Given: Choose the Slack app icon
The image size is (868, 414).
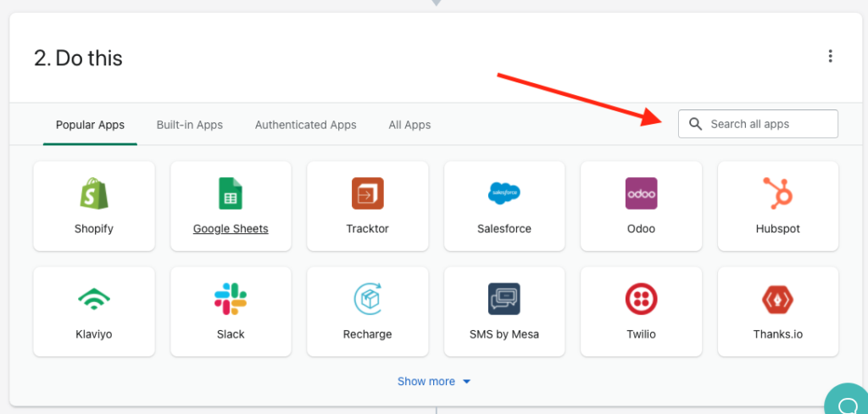Looking at the screenshot, I should tap(231, 299).
